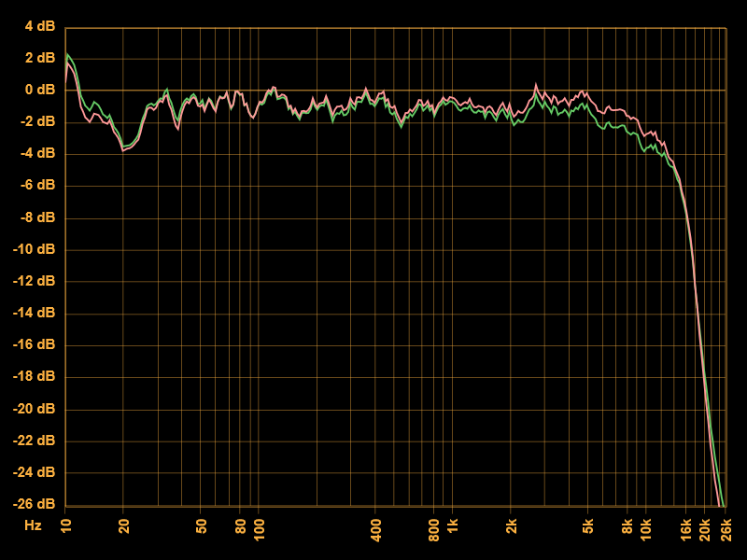Viewport: 747px width, 560px height.
Task: Click the -8 dB axis label
Action: (x=37, y=217)
